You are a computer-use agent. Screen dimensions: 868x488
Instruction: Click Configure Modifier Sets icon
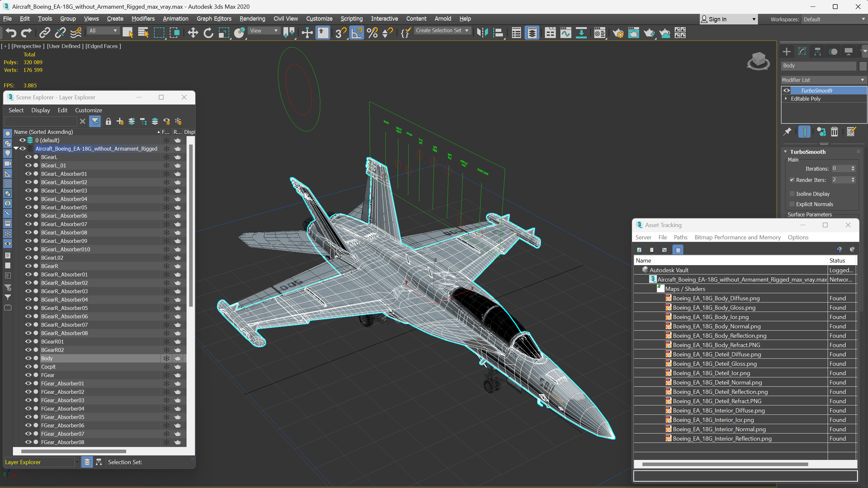point(851,132)
